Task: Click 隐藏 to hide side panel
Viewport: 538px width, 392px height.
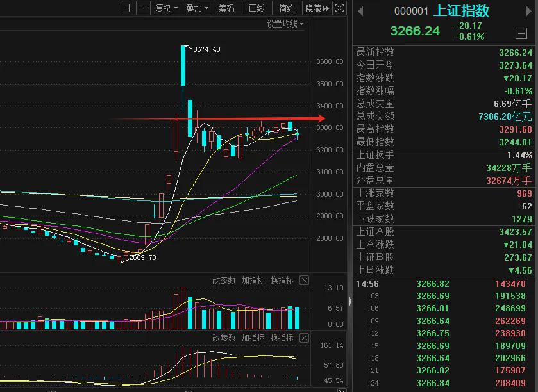Action: [x=317, y=8]
